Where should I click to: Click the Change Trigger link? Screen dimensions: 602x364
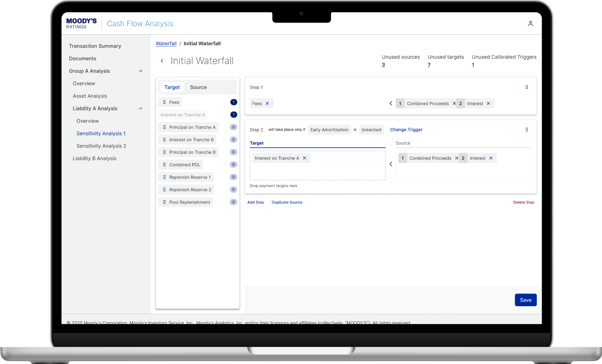point(406,130)
